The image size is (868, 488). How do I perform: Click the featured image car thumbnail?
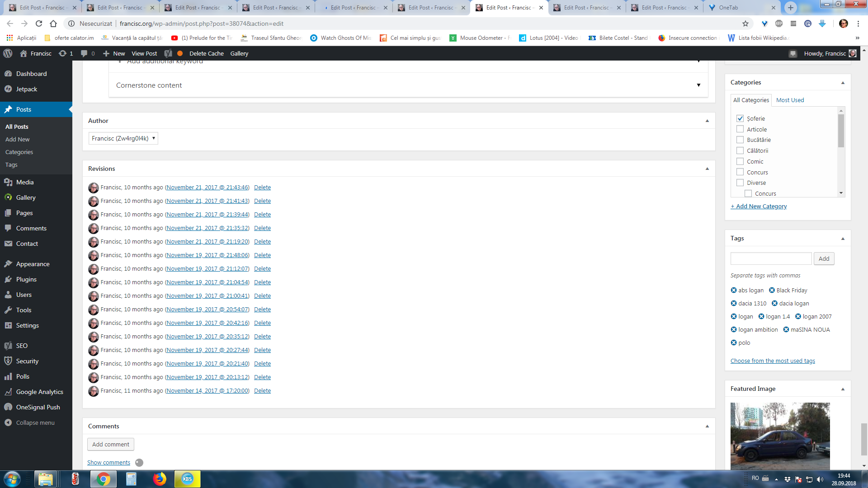780,436
